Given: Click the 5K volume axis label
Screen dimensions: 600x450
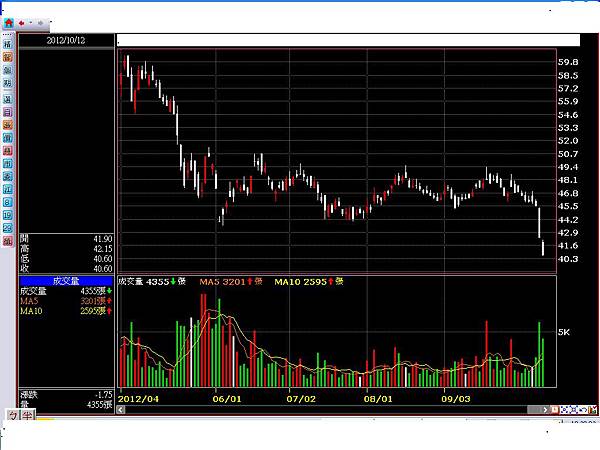Looking at the screenshot, I should [564, 332].
